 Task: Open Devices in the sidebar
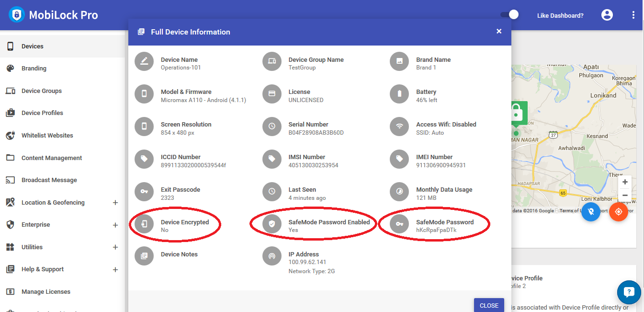(x=62, y=46)
